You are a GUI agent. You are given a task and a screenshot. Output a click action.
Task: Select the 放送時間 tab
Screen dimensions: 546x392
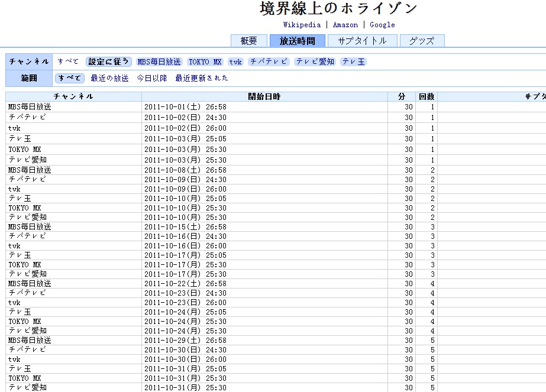pos(298,41)
